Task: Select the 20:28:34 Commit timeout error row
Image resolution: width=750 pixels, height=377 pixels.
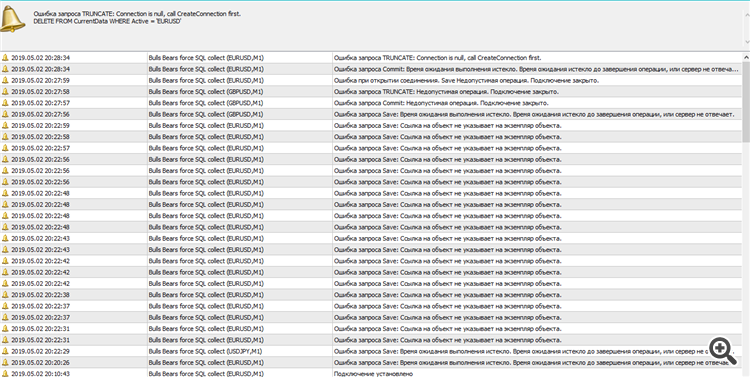Action: (371, 69)
